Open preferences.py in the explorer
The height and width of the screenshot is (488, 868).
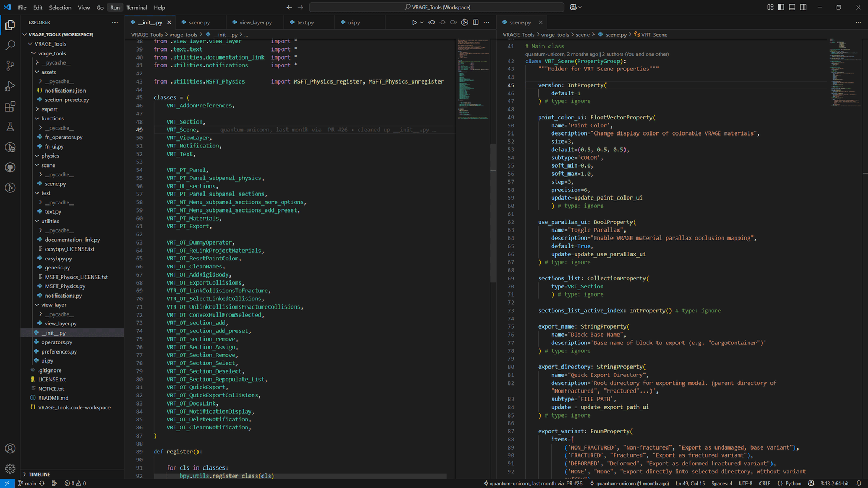click(59, 352)
